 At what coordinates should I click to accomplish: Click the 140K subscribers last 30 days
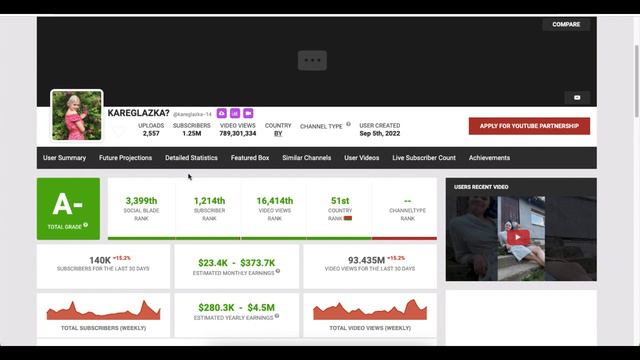click(x=100, y=260)
